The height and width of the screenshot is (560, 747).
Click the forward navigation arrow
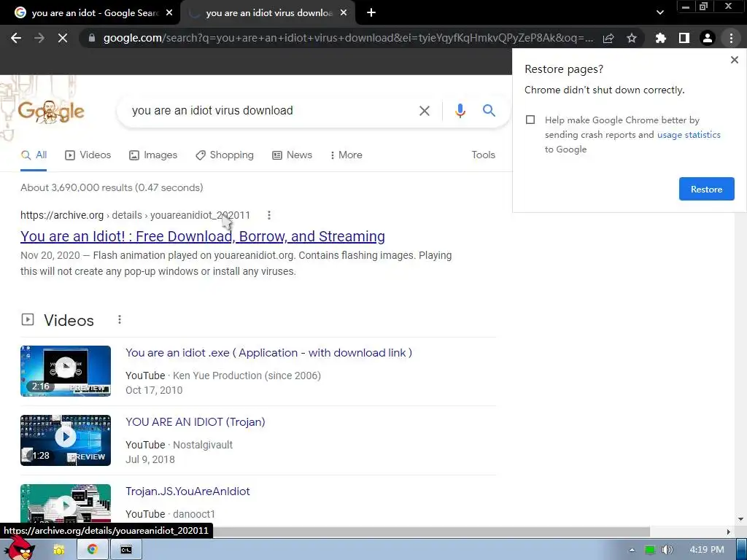pyautogui.click(x=39, y=38)
